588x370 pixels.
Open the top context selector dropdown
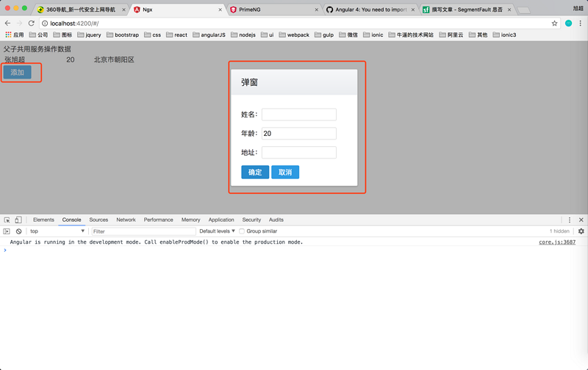point(57,231)
